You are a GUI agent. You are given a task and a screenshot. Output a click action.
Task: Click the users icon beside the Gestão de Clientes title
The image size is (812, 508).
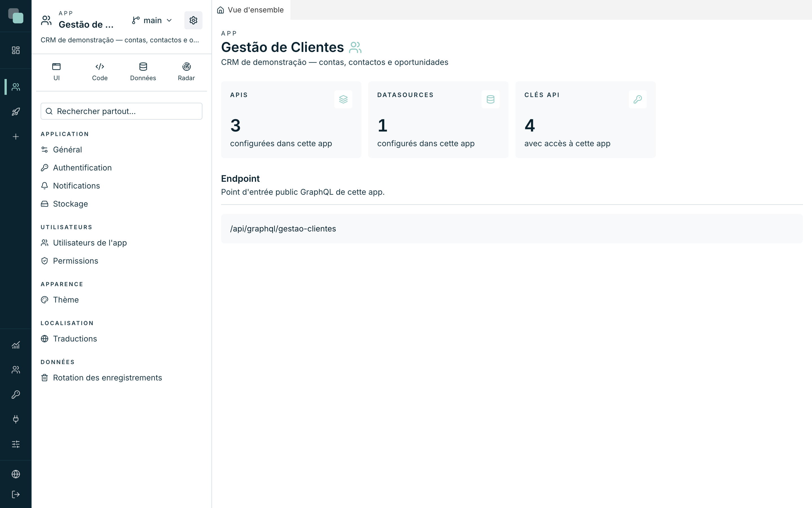coord(355,47)
